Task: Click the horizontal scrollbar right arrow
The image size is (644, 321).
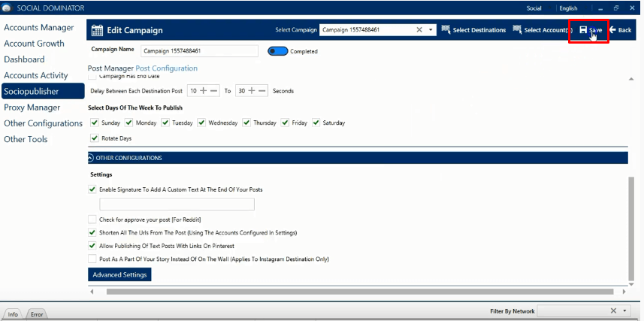Action: point(624,292)
